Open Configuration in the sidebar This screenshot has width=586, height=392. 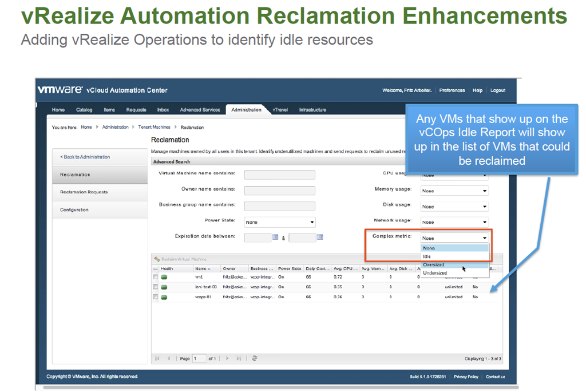[100, 210]
